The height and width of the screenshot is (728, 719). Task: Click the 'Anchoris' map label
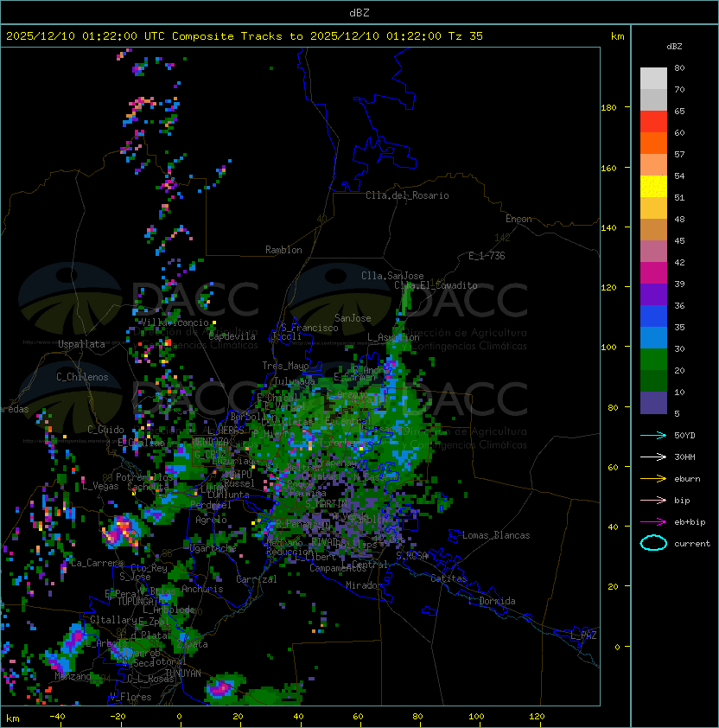point(202,589)
